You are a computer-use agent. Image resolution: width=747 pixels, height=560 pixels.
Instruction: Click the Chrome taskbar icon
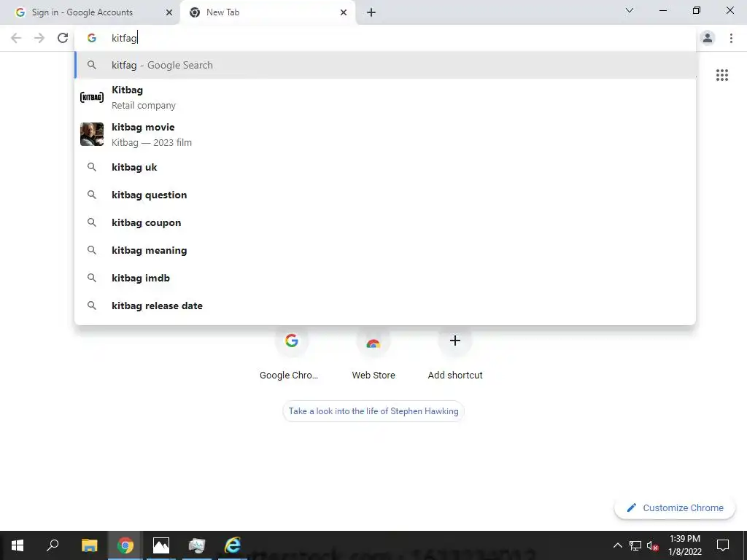click(x=125, y=545)
